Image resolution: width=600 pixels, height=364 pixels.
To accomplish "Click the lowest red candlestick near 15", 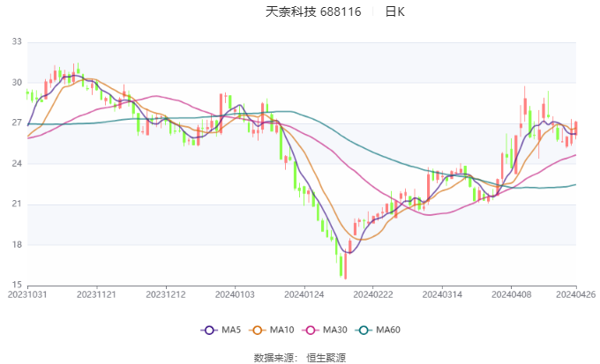I will [345, 264].
